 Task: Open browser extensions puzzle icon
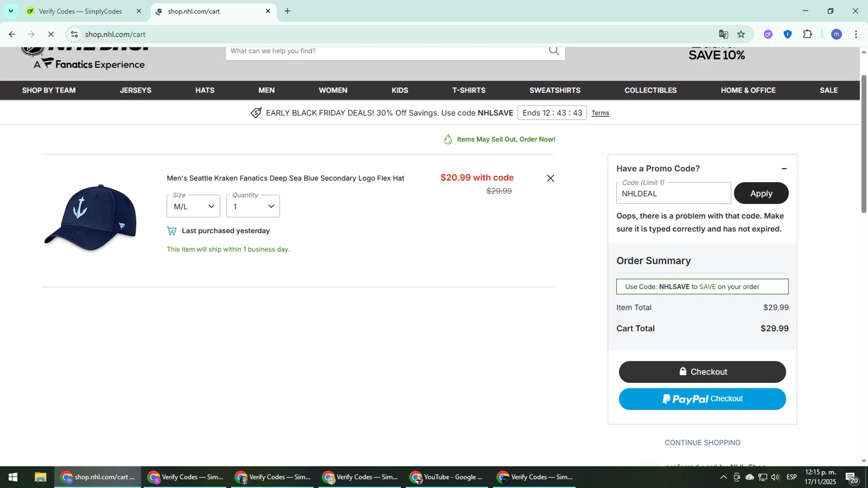(808, 34)
